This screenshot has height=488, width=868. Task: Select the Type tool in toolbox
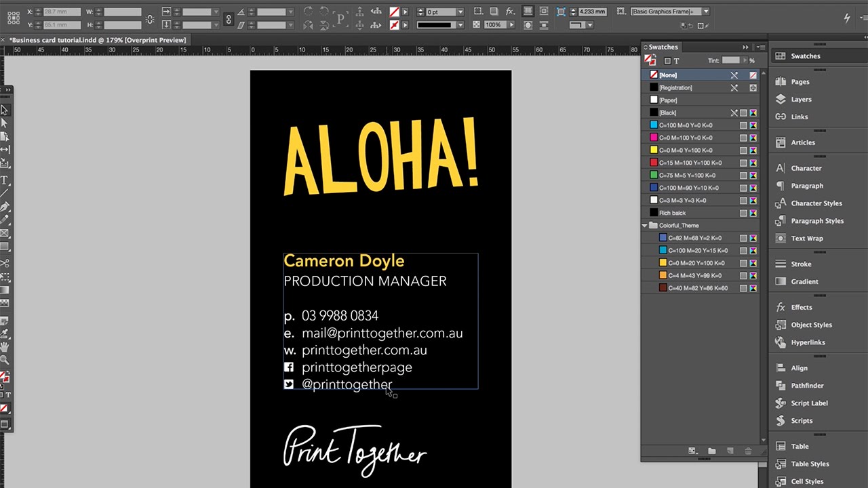(x=4, y=180)
